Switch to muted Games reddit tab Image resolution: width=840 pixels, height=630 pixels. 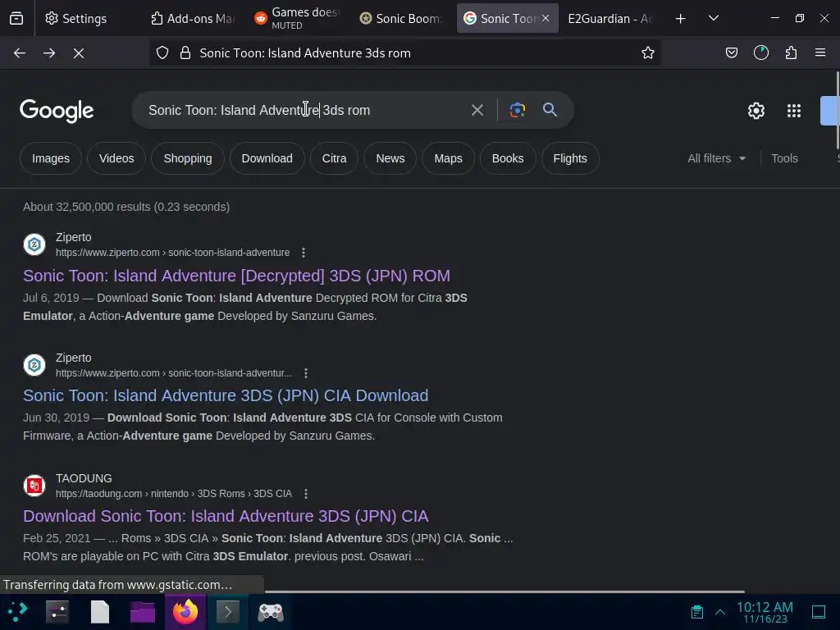coord(297,19)
